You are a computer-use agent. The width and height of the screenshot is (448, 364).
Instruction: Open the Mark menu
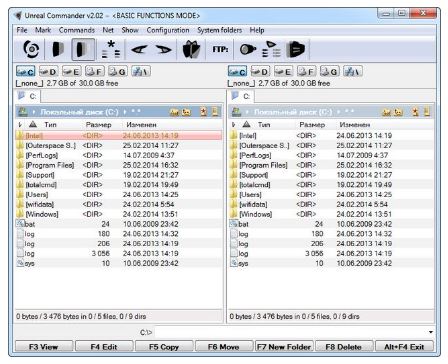43,30
